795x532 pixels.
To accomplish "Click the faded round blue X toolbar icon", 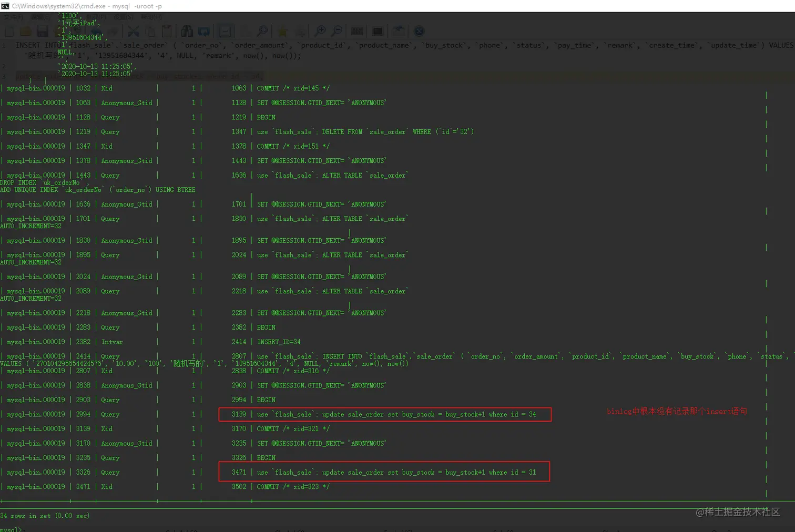I will 419,31.
